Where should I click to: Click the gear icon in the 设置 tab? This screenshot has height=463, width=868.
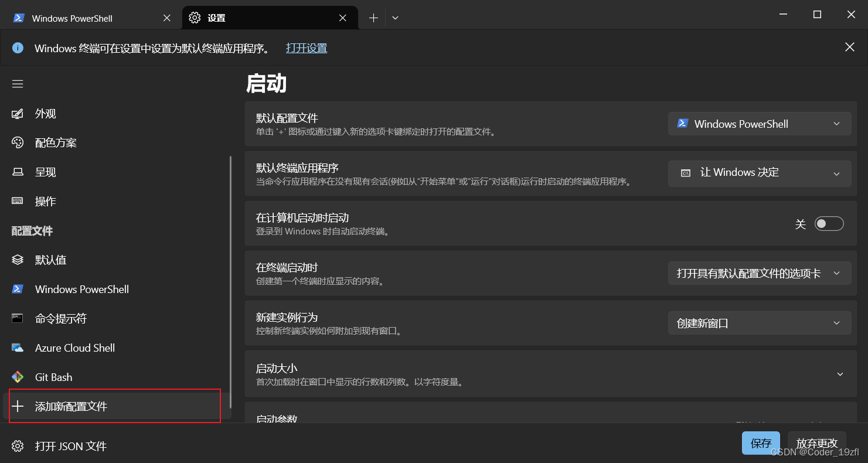pos(195,18)
